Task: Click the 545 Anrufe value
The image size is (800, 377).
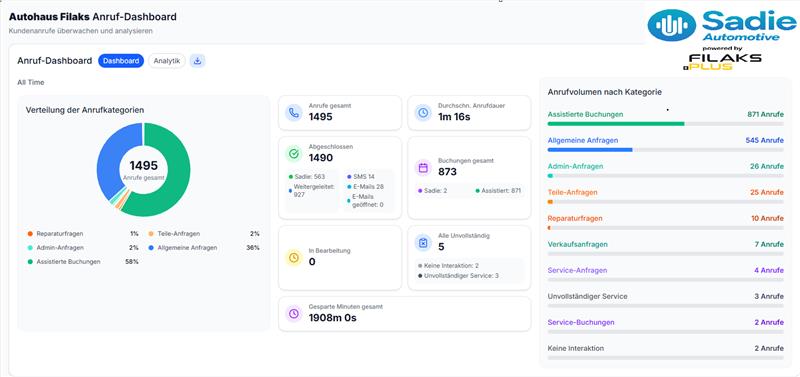Action: [x=765, y=140]
